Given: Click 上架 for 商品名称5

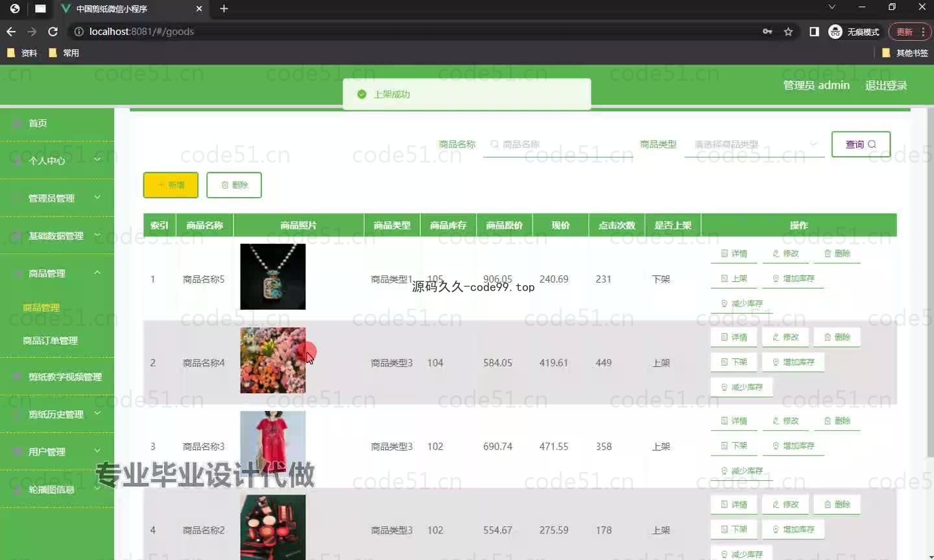Looking at the screenshot, I should tap(734, 279).
